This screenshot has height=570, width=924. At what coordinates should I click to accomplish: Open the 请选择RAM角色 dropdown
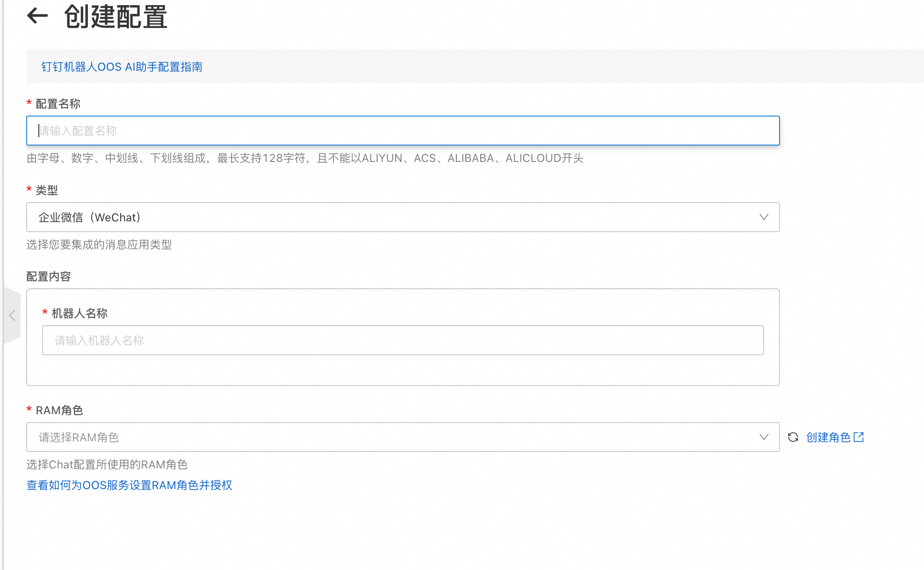pyautogui.click(x=403, y=437)
